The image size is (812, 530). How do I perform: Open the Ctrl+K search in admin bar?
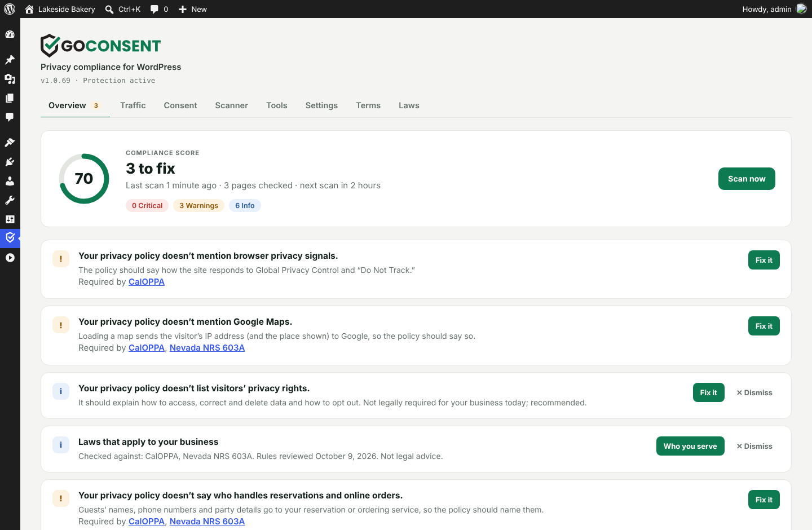tap(123, 9)
